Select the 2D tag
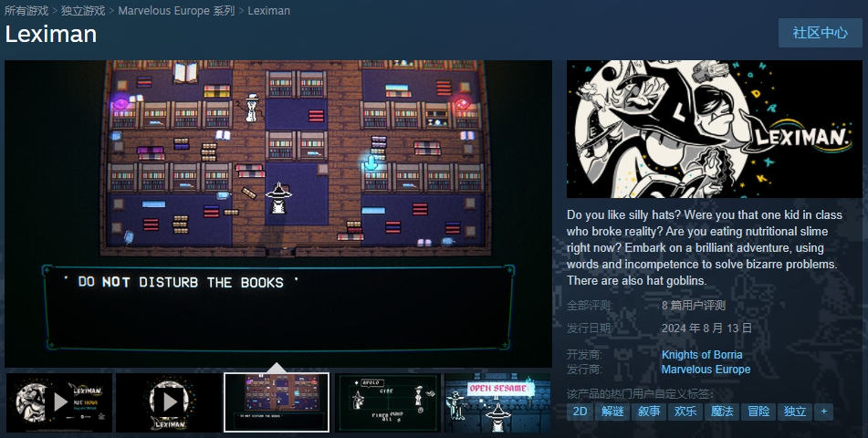The width and height of the screenshot is (868, 438). tap(580, 412)
